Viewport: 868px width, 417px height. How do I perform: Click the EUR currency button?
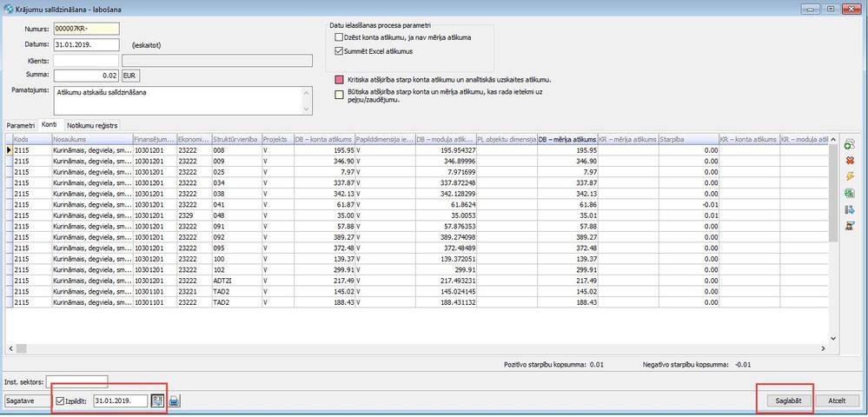129,75
